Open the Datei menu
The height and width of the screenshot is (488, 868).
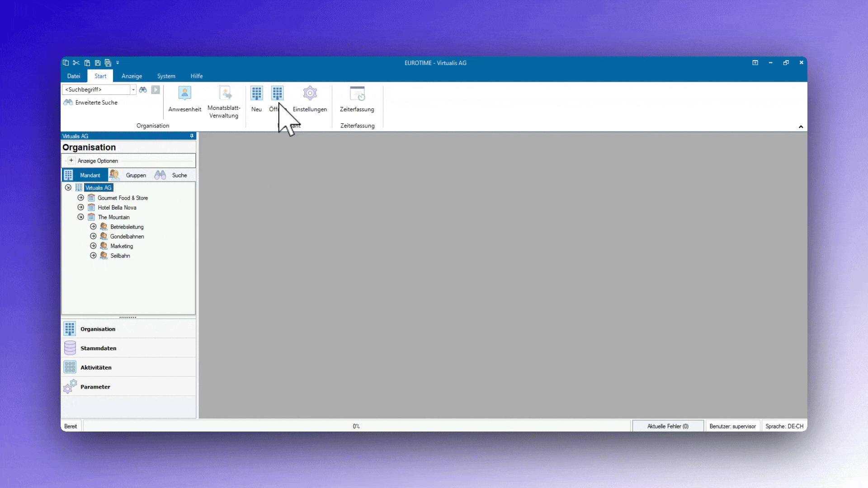pyautogui.click(x=73, y=76)
